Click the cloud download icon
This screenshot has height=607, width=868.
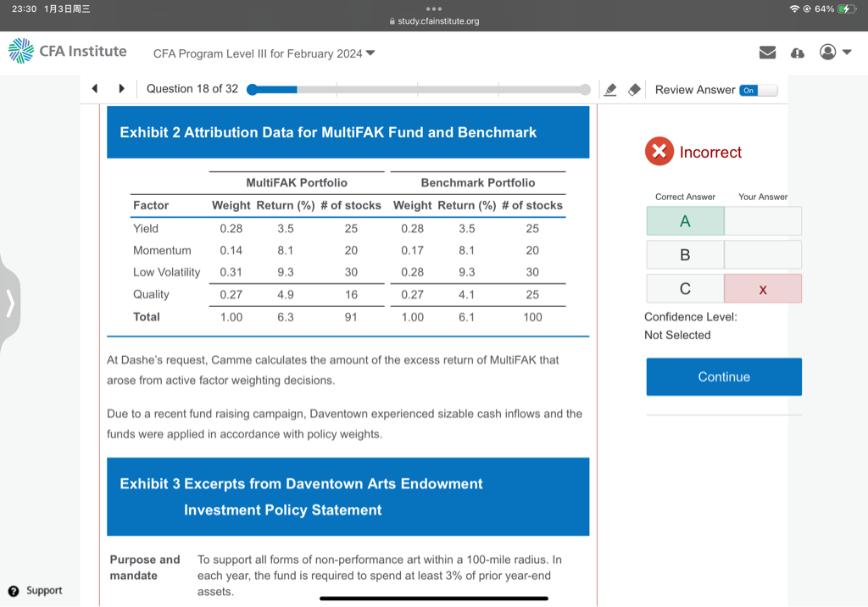click(797, 53)
